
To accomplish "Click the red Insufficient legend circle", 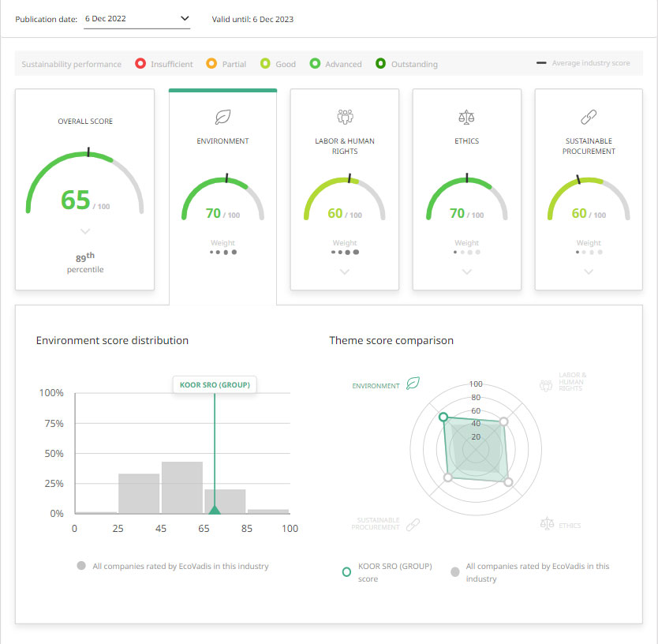I will pyautogui.click(x=140, y=63).
